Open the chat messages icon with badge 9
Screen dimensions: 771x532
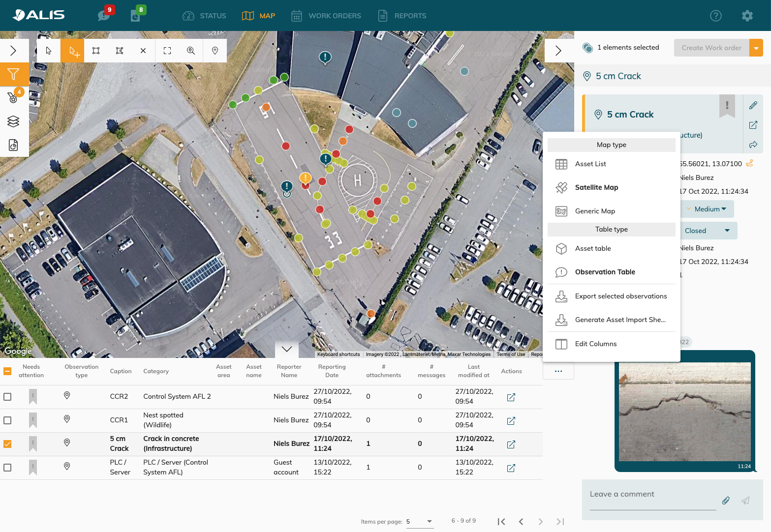[x=104, y=16]
